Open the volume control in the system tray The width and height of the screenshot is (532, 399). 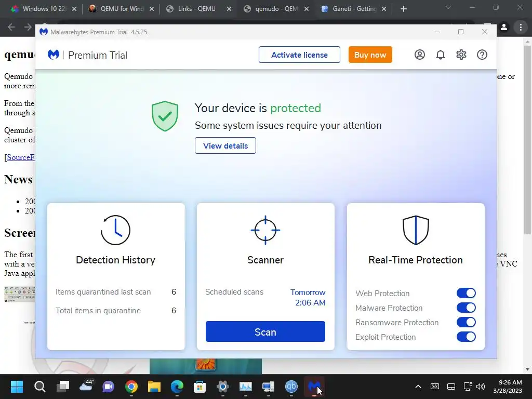[481, 387]
